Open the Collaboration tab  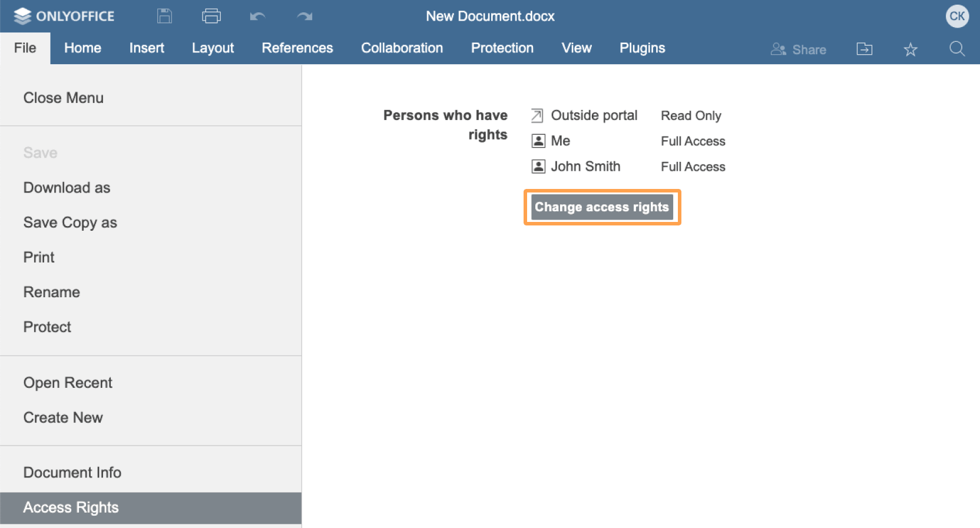[402, 48]
